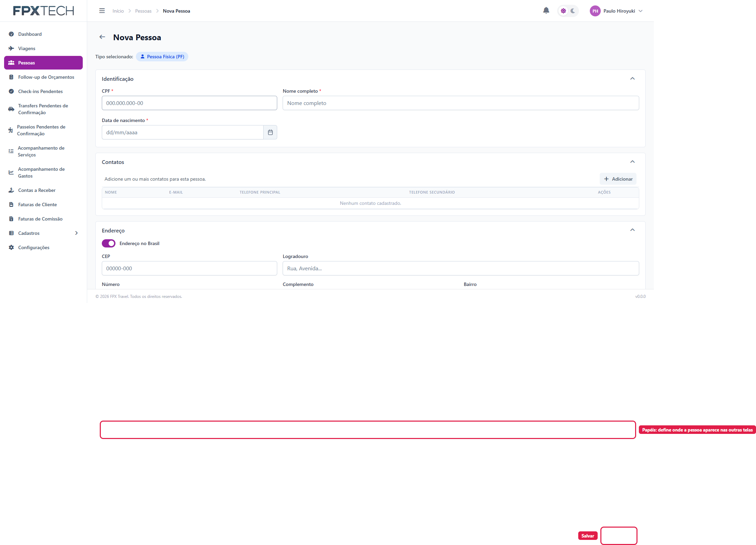Collapse the Endereço section
756x545 pixels.
(632, 230)
